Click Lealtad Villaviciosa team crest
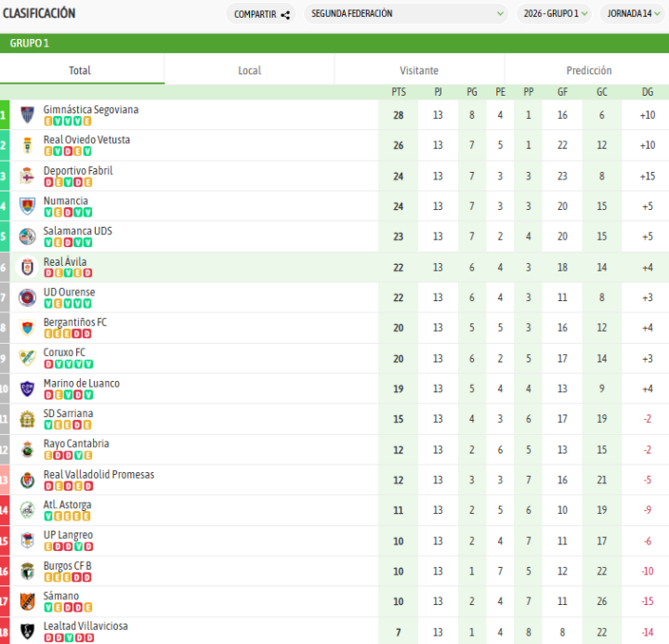The height and width of the screenshot is (644, 669). (x=27, y=631)
